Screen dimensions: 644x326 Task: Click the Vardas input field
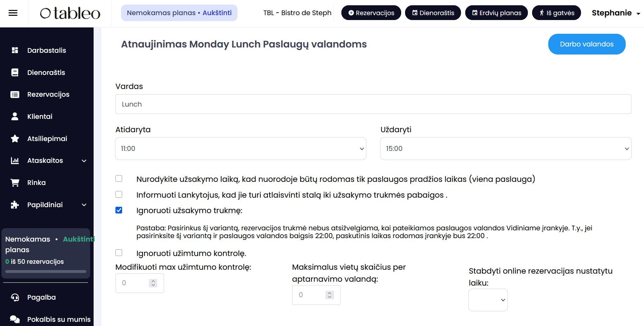(373, 104)
